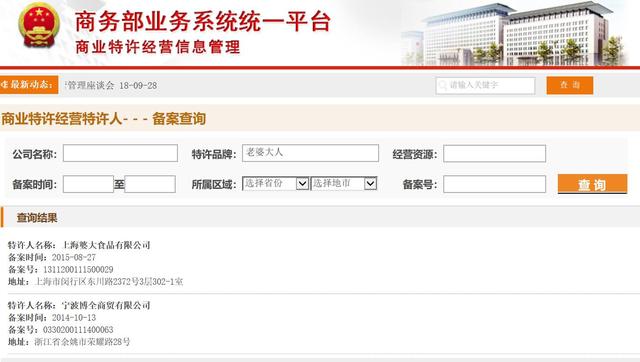Image resolution: width=640 pixels, height=362 pixels.
Task: Click the national emblem logo
Action: click(39, 25)
